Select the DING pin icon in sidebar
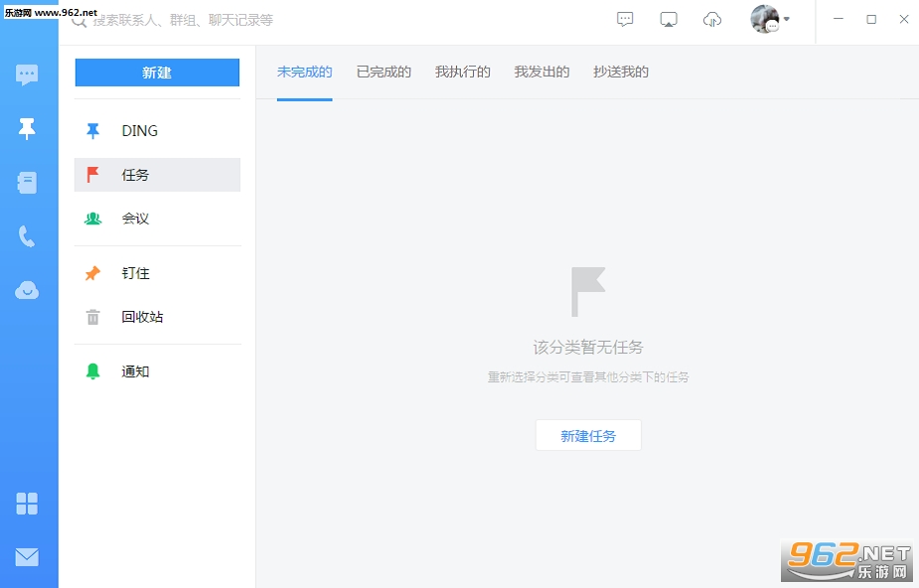The image size is (919, 588). (x=27, y=128)
